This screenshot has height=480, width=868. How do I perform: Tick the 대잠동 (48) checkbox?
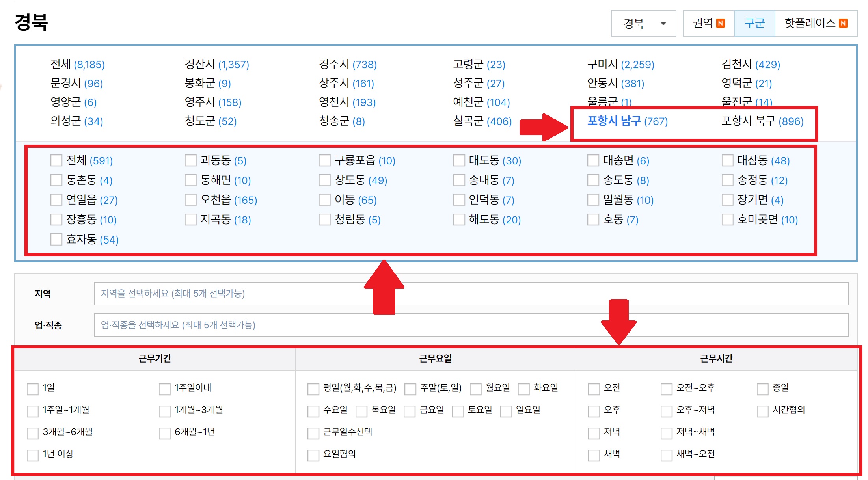tap(727, 161)
